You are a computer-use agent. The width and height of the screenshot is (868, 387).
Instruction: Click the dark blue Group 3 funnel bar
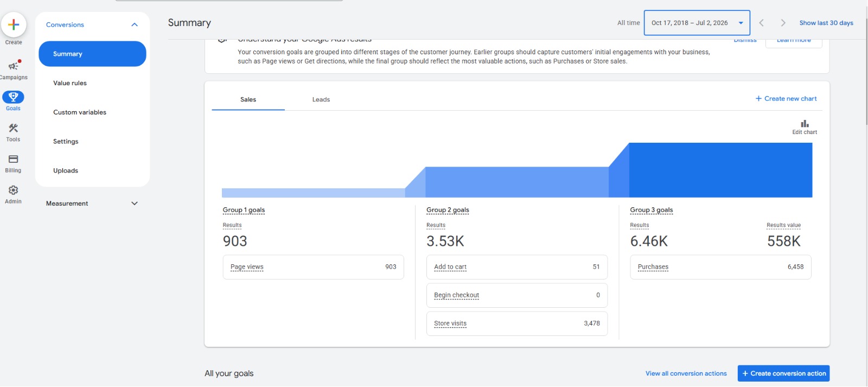(720, 170)
